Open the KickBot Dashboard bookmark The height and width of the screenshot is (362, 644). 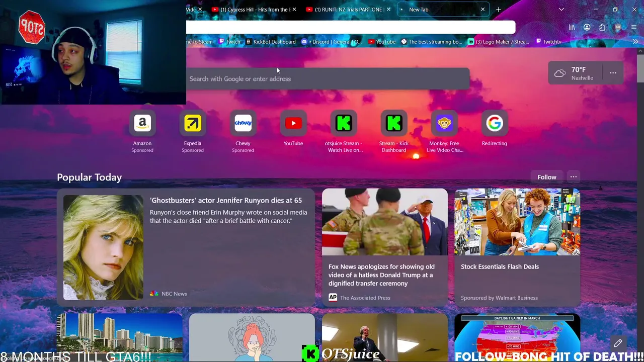click(271, 42)
